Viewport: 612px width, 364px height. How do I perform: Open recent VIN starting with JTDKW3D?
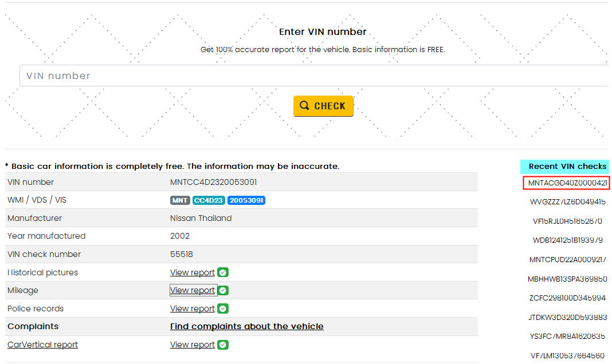tap(567, 317)
